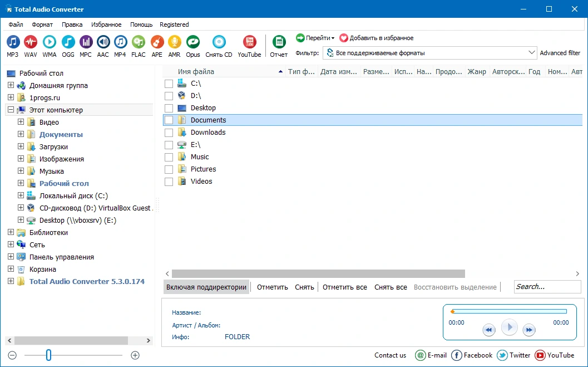Check the Downloads folder checkbox

[x=169, y=133]
